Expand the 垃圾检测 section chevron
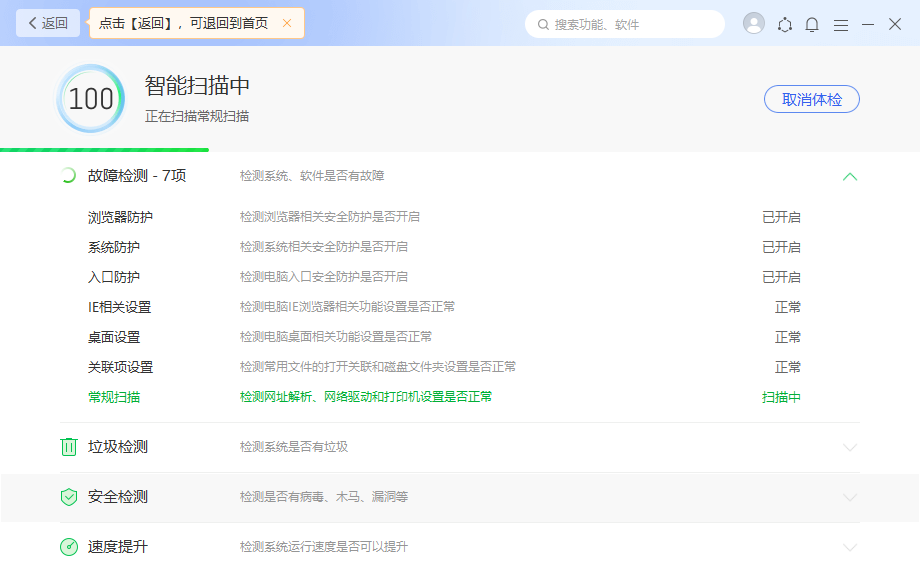 (850, 447)
